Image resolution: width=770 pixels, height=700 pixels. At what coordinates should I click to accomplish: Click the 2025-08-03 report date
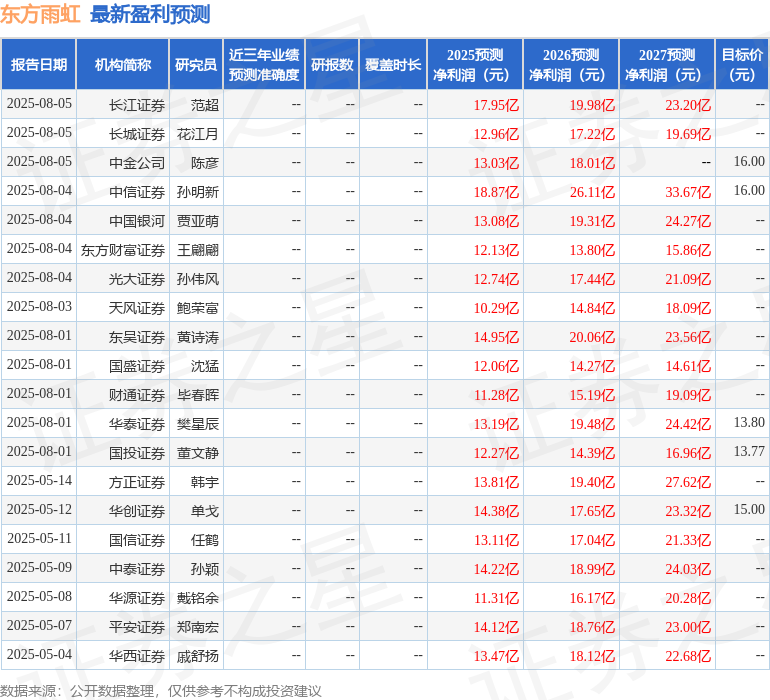39,307
